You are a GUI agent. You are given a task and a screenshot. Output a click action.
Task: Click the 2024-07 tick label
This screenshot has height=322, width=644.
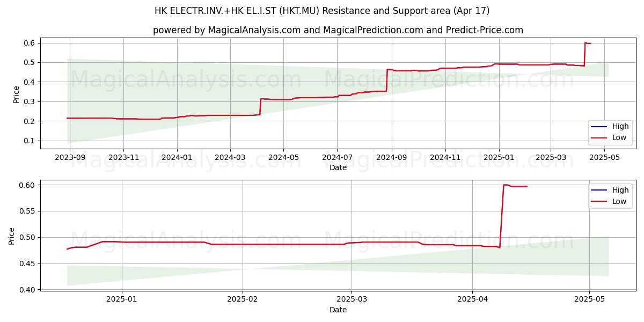coord(337,158)
